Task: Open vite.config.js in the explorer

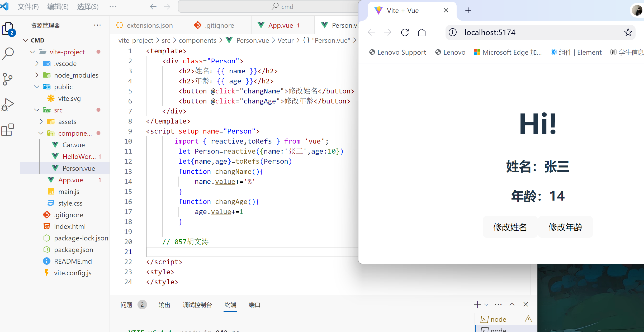Action: pos(73,273)
